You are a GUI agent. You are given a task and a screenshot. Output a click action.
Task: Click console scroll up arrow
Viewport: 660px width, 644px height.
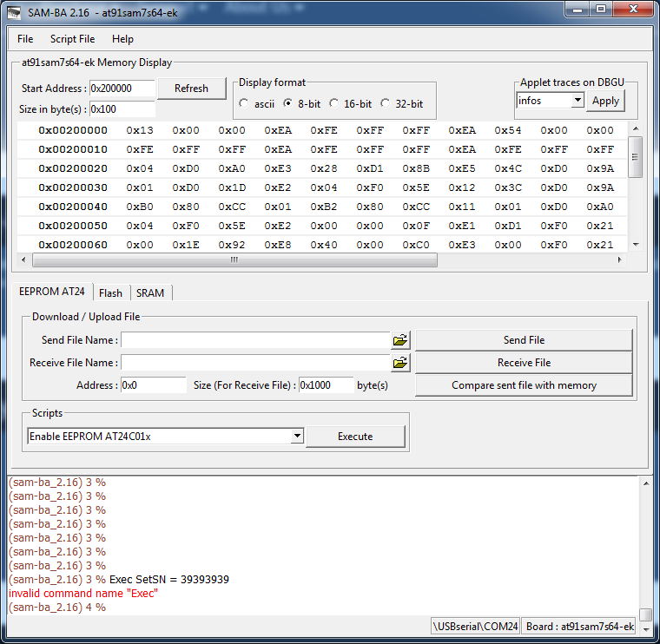click(x=646, y=483)
